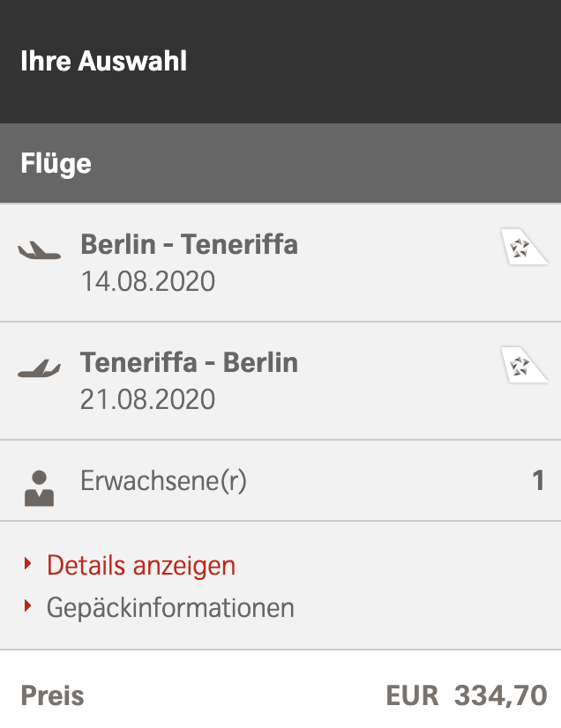Click the adult passenger count 1
The image size is (561, 728).
tap(538, 481)
